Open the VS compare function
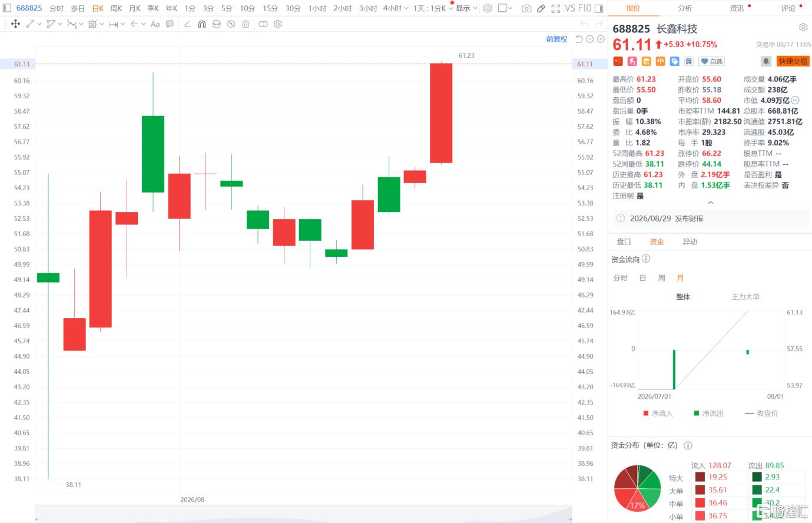The width and height of the screenshot is (812, 523). click(570, 8)
